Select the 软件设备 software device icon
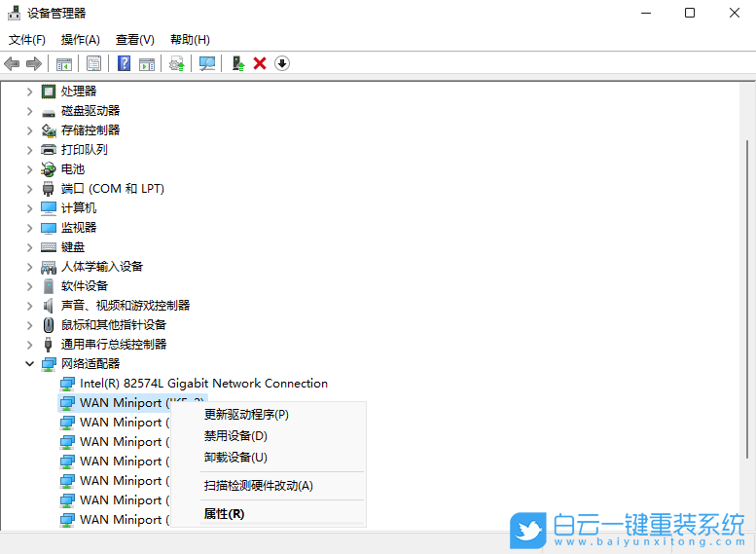756x554 pixels. (x=49, y=286)
